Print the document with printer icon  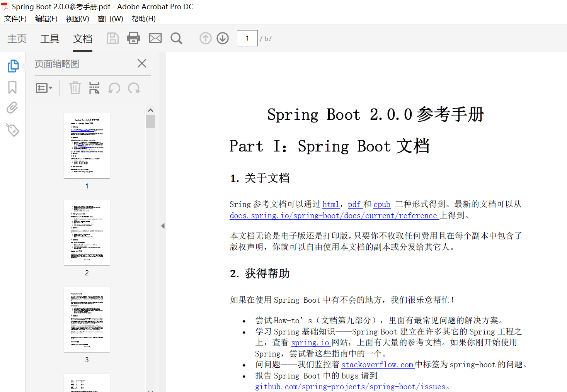(133, 38)
